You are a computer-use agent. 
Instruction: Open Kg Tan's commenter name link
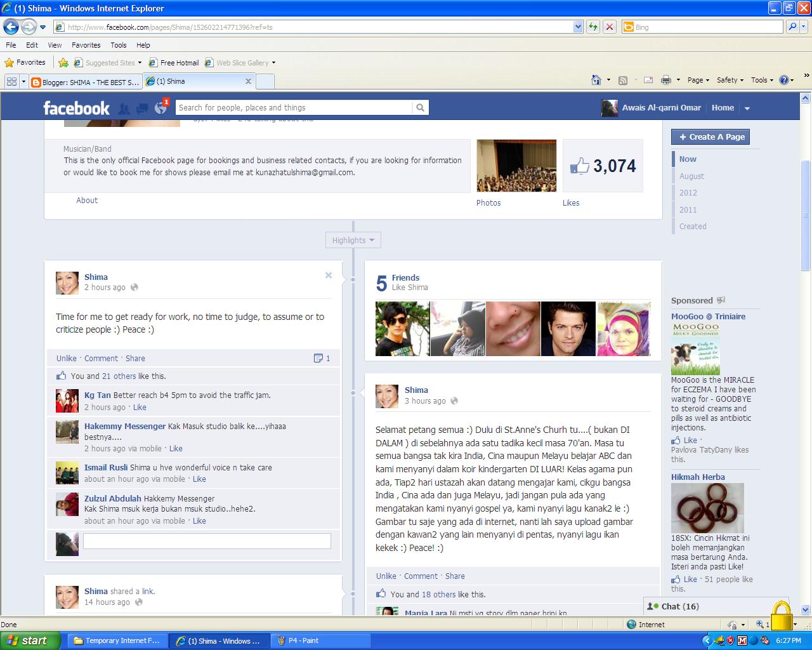click(x=98, y=395)
